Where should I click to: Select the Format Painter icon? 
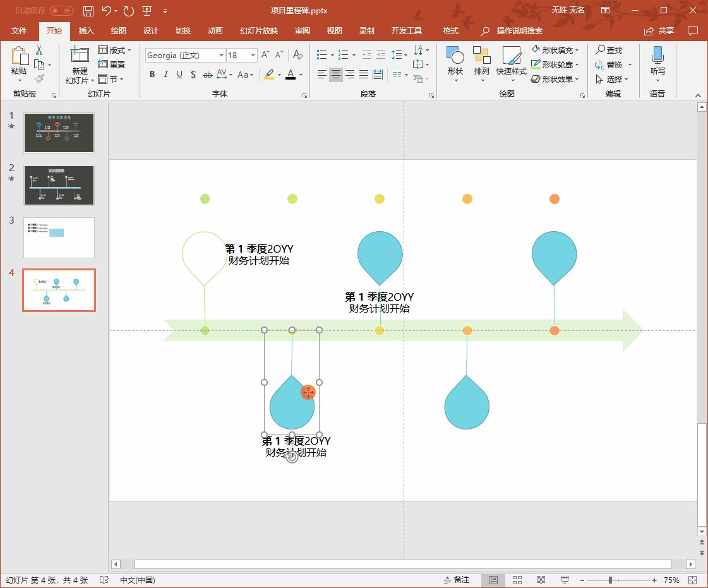click(38, 78)
